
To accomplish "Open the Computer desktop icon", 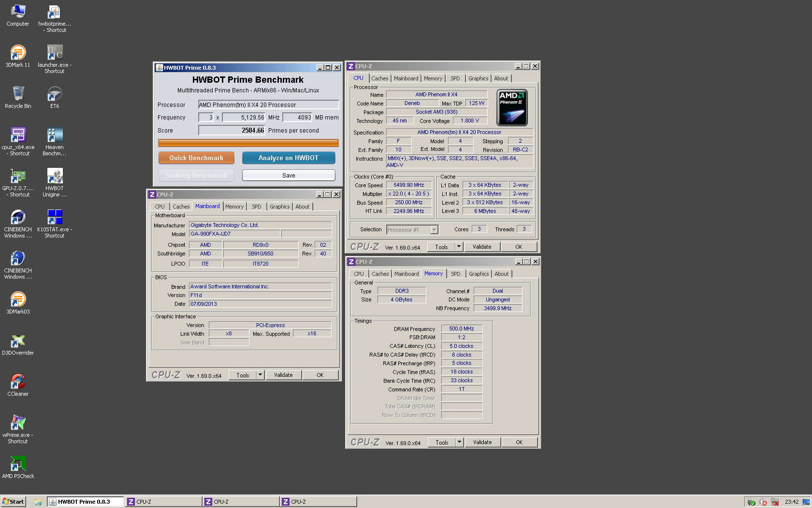I will [x=18, y=15].
